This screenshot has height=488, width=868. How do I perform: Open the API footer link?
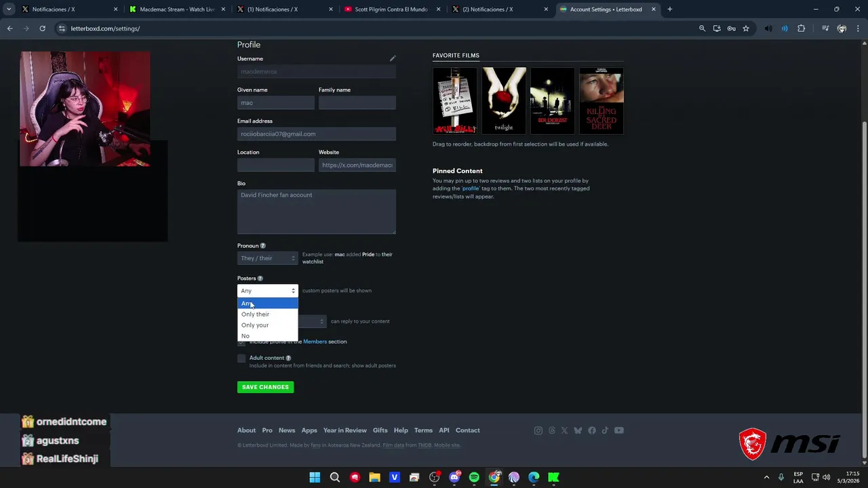click(x=443, y=430)
